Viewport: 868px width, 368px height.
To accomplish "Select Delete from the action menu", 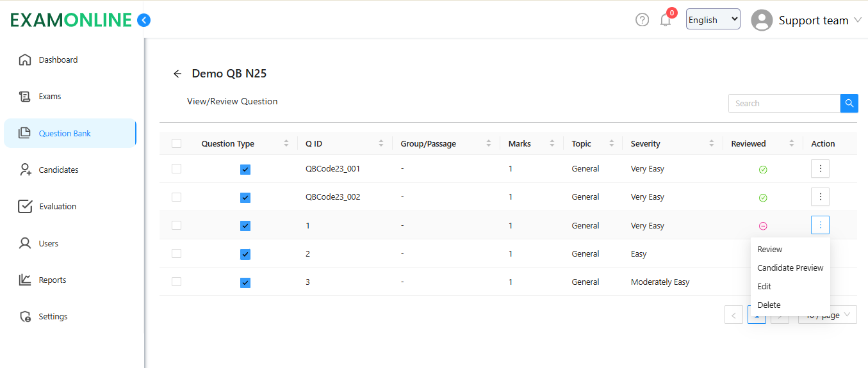I will tap(769, 305).
